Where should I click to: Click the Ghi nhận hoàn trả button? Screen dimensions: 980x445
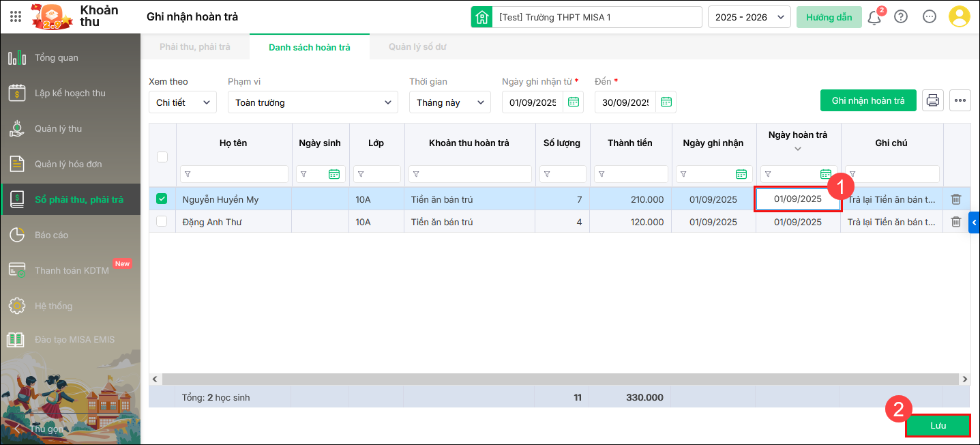tap(868, 100)
